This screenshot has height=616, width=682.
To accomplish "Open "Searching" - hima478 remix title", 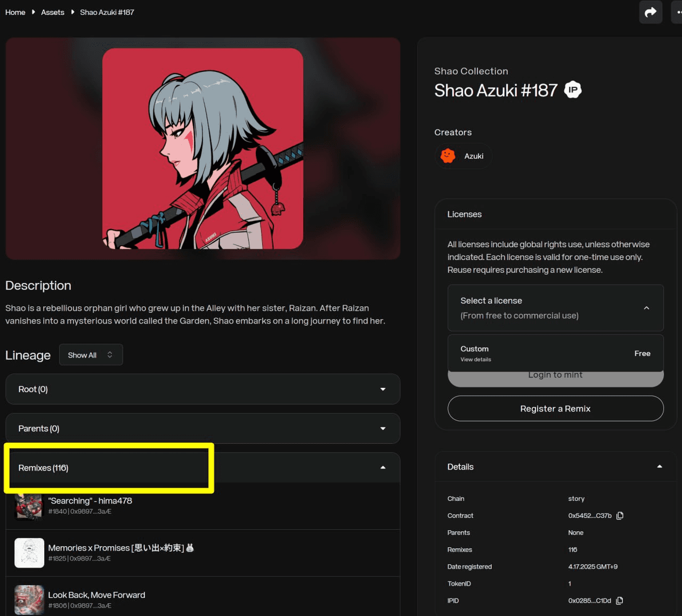I will click(90, 501).
